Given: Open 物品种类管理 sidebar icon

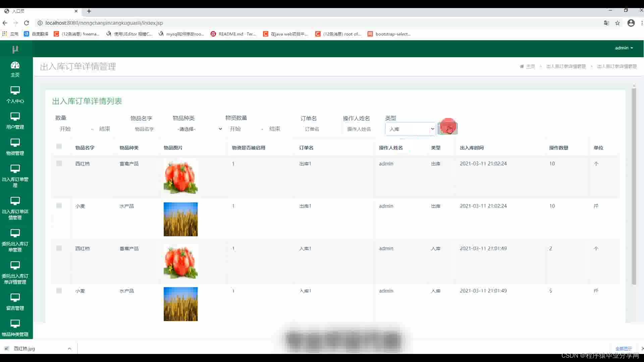Looking at the screenshot, I should (x=15, y=324).
